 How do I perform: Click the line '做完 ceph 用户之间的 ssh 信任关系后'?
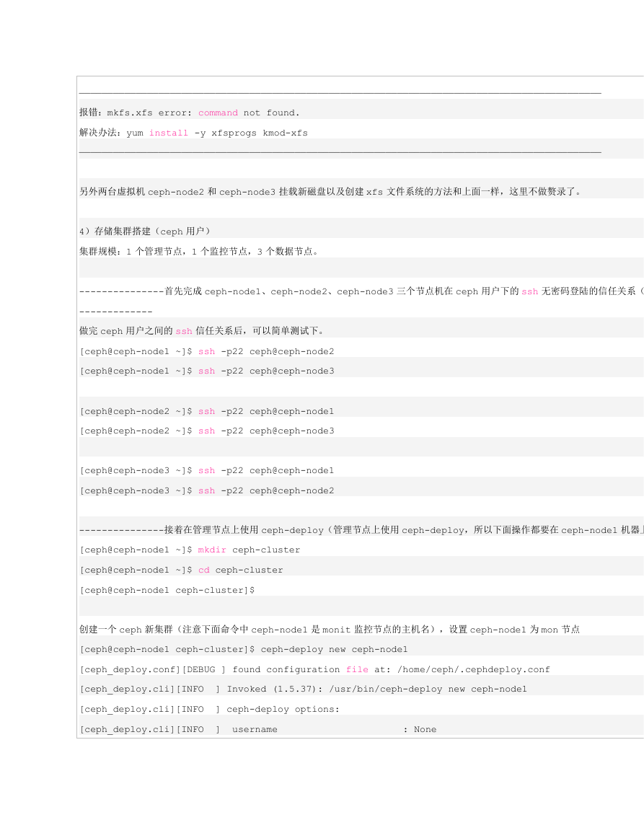(x=202, y=331)
